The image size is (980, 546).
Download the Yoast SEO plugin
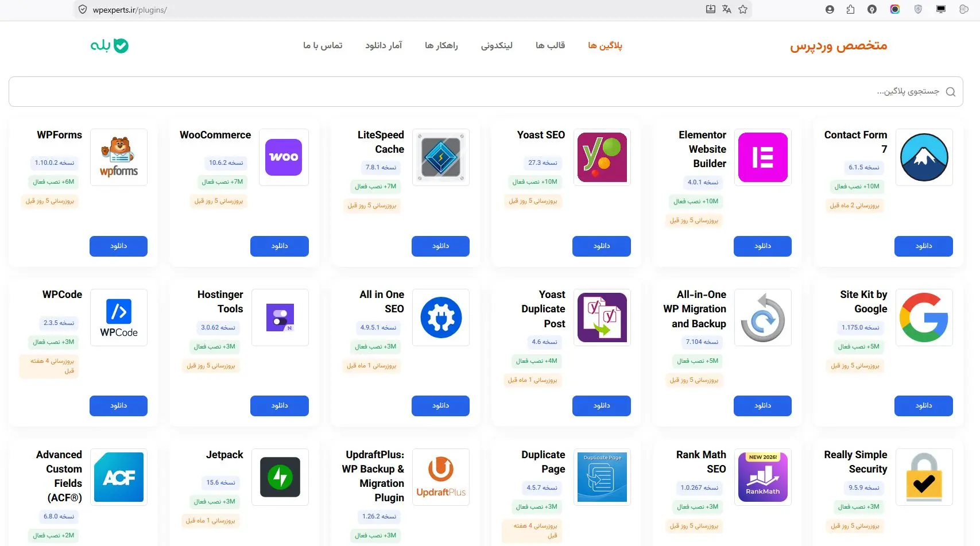click(602, 246)
